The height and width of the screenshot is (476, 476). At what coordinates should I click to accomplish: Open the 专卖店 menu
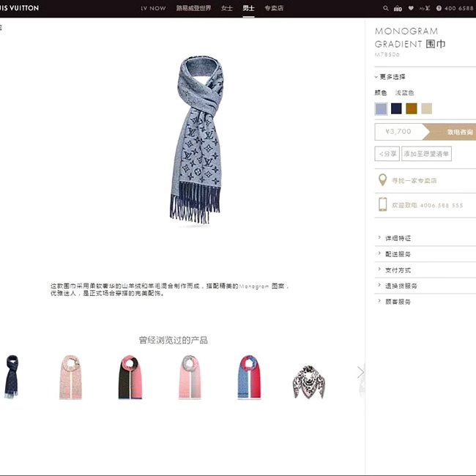pos(274,8)
